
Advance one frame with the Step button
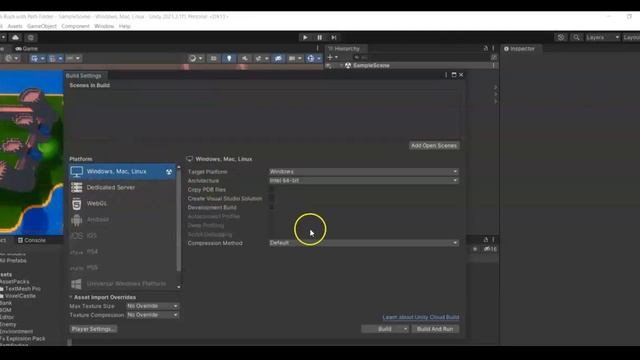pos(334,37)
